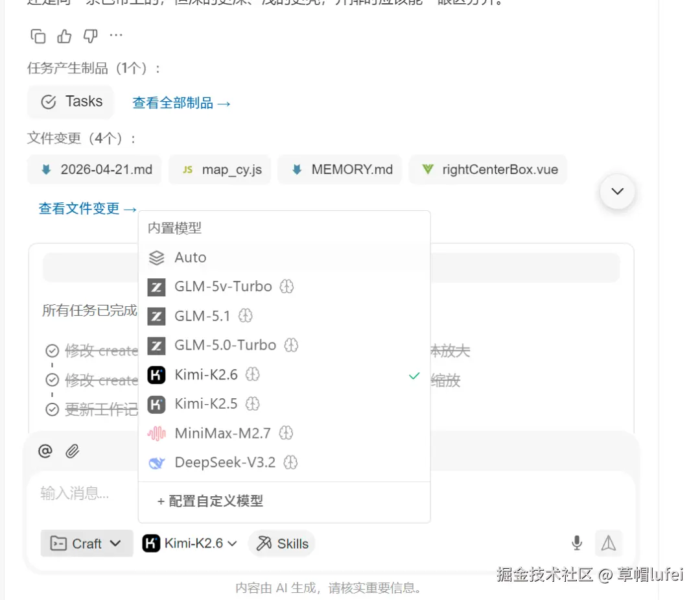Click the 查看全部制品 link
700x600 pixels.
pyautogui.click(x=181, y=103)
